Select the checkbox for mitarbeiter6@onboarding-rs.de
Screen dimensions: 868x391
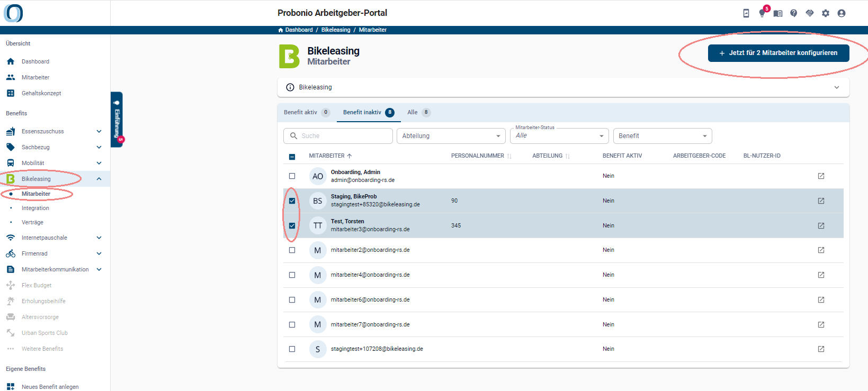click(x=292, y=299)
